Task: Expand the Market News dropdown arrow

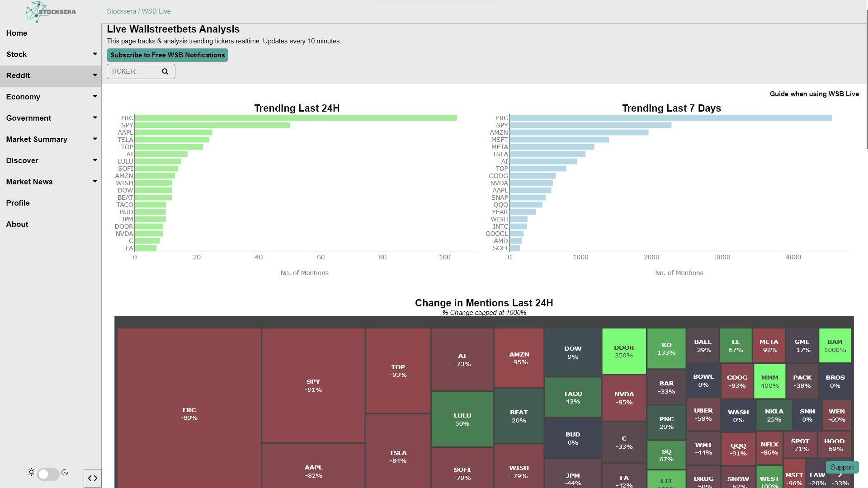Action: (95, 182)
